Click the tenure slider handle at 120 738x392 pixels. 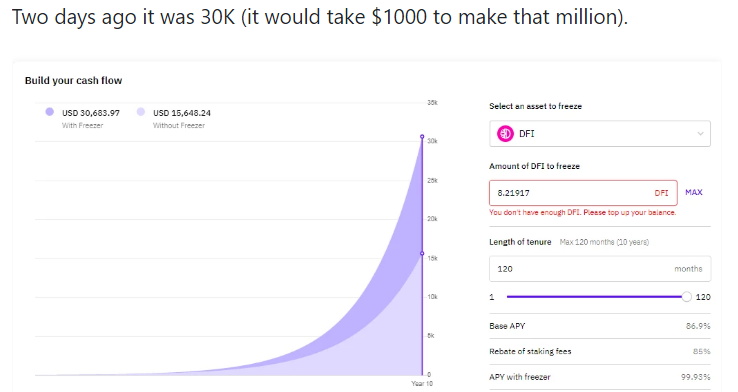click(686, 297)
